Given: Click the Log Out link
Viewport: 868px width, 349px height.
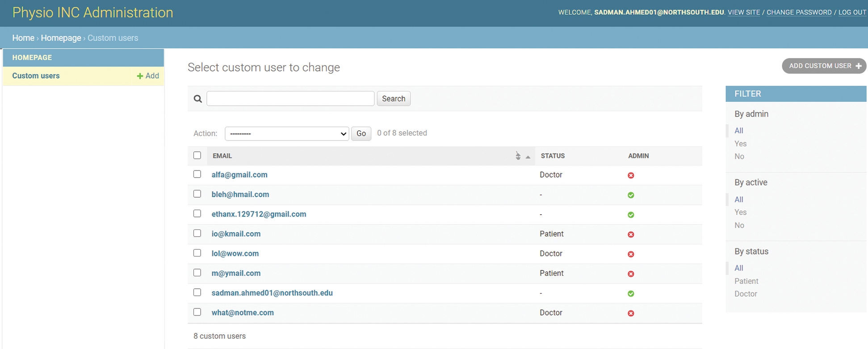Looking at the screenshot, I should click(x=852, y=12).
